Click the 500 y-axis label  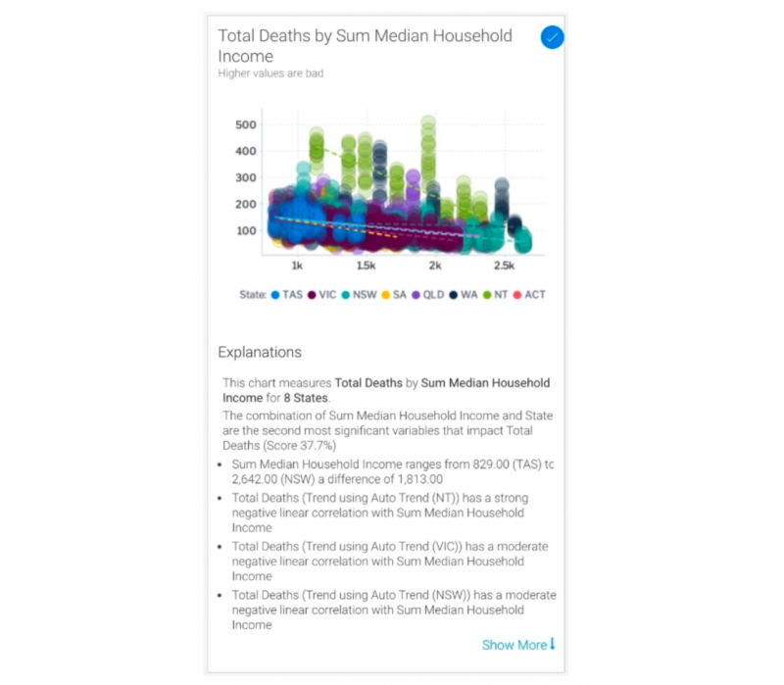click(x=246, y=124)
